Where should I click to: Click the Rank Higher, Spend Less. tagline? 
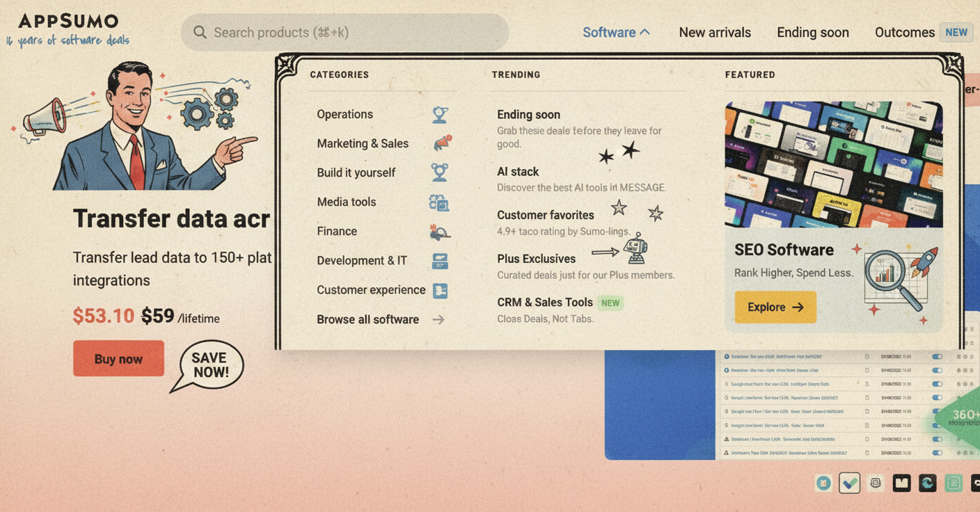click(793, 273)
